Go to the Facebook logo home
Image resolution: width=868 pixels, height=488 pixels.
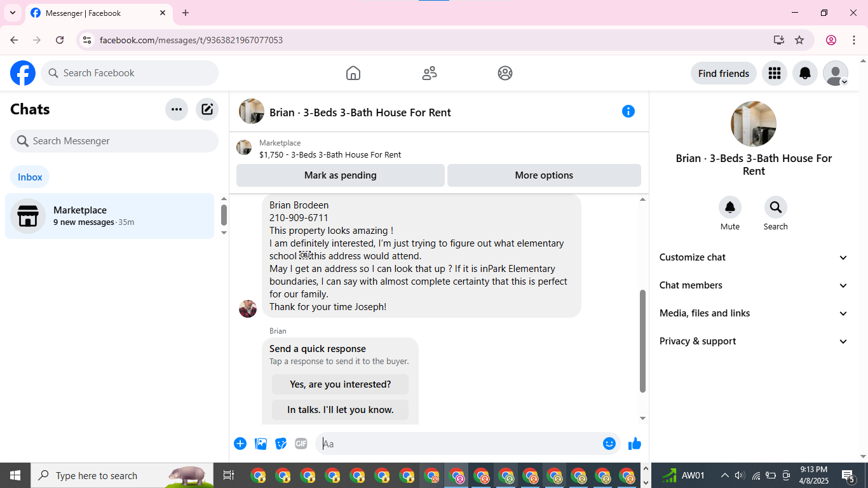click(23, 73)
